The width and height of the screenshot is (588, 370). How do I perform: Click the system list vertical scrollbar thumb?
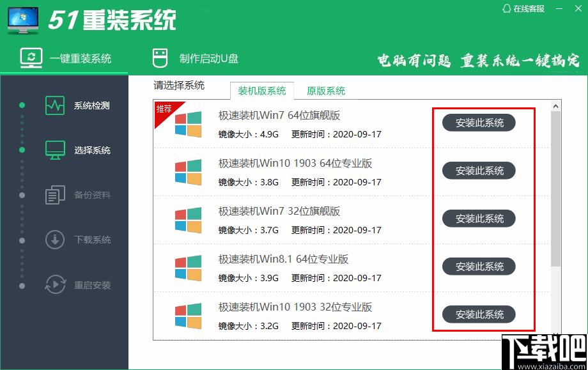point(556,189)
